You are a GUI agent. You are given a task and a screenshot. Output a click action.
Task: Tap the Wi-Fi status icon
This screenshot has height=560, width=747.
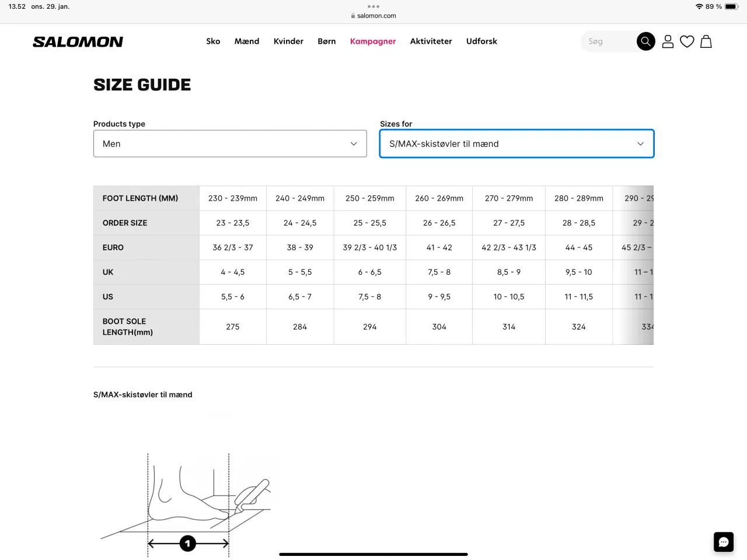point(699,6)
